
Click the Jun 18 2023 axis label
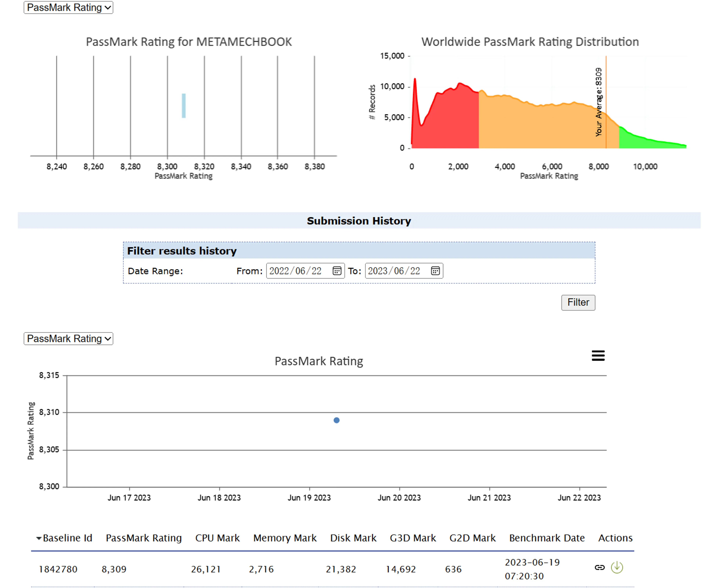pyautogui.click(x=219, y=498)
